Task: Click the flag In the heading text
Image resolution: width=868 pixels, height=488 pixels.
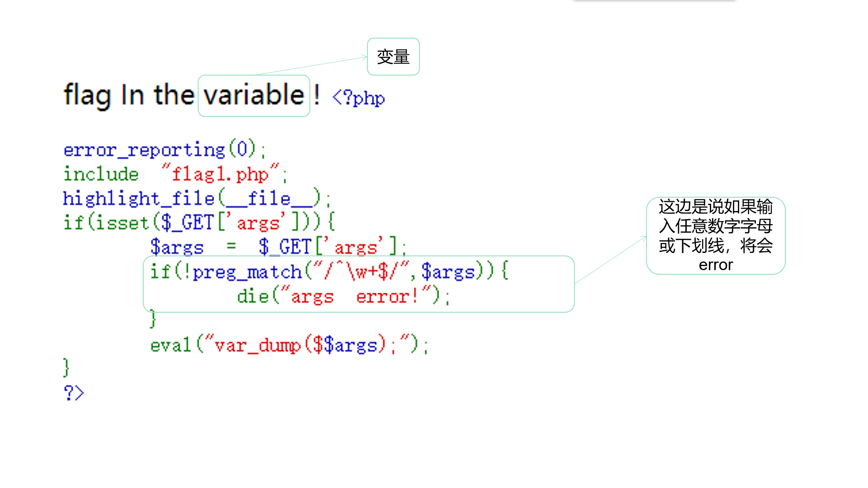Action: pos(129,95)
